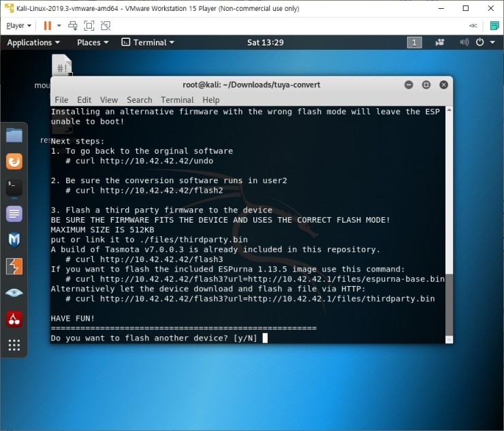Click the power icon in top panel
The height and width of the screenshot is (431, 504).
tap(480, 42)
